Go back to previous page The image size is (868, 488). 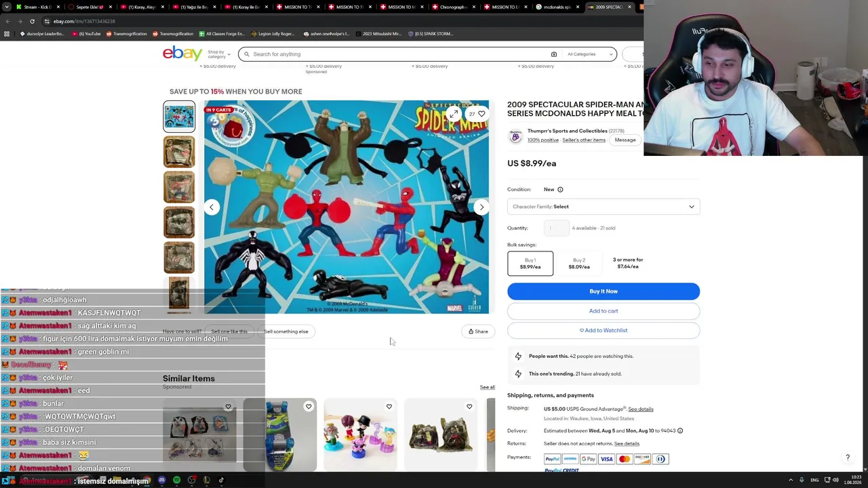coord(8,21)
